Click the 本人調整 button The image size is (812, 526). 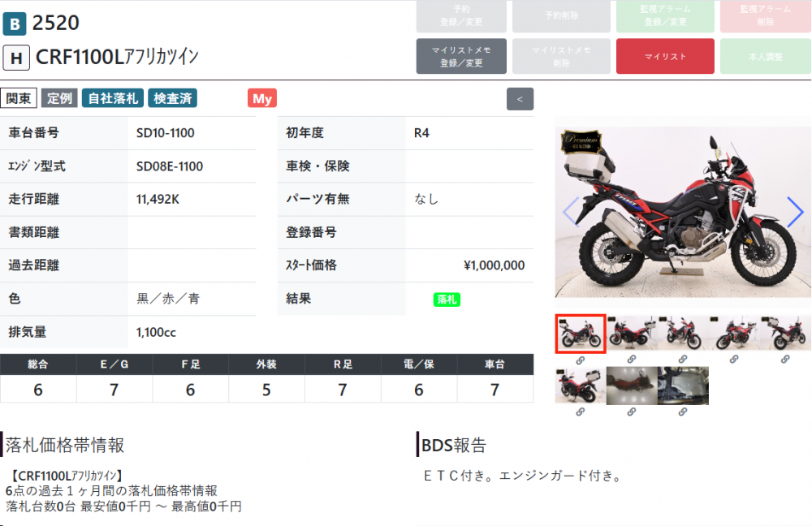point(763,56)
